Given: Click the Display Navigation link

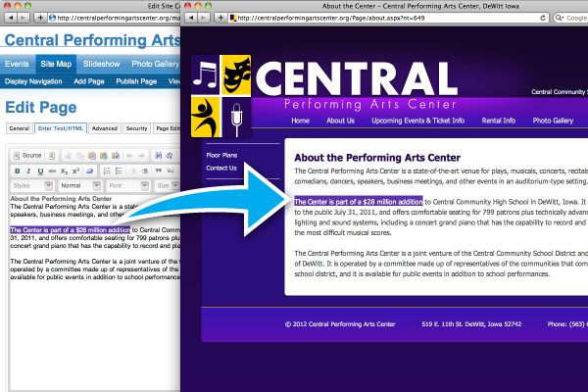Looking at the screenshot, I should pos(33,81).
